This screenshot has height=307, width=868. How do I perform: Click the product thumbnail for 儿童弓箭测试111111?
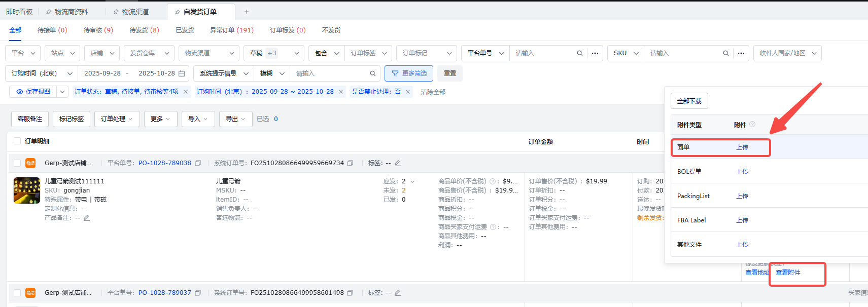tap(27, 190)
